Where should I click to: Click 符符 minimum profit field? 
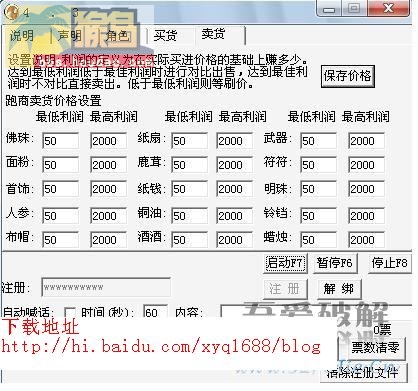coord(318,165)
